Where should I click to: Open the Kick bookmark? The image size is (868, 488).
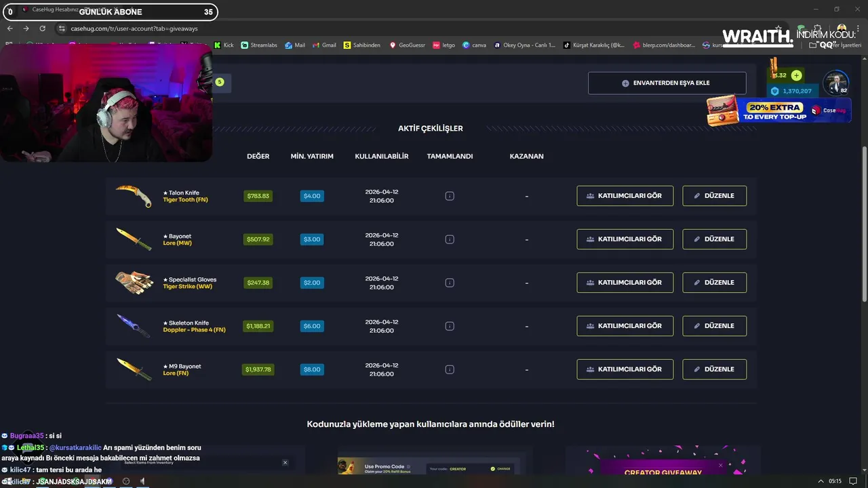(x=224, y=45)
